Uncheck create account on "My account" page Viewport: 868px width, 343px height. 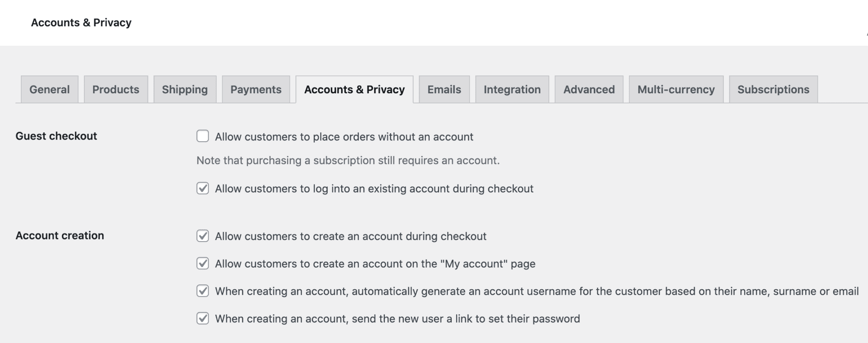(203, 263)
